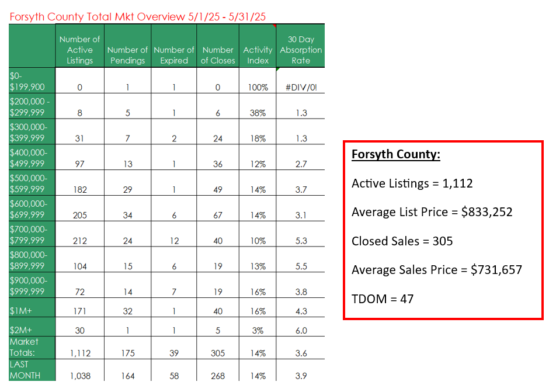556x392 pixels.
Task: Click the Forsyth County Total Mkt Overview title
Action: click(x=138, y=17)
